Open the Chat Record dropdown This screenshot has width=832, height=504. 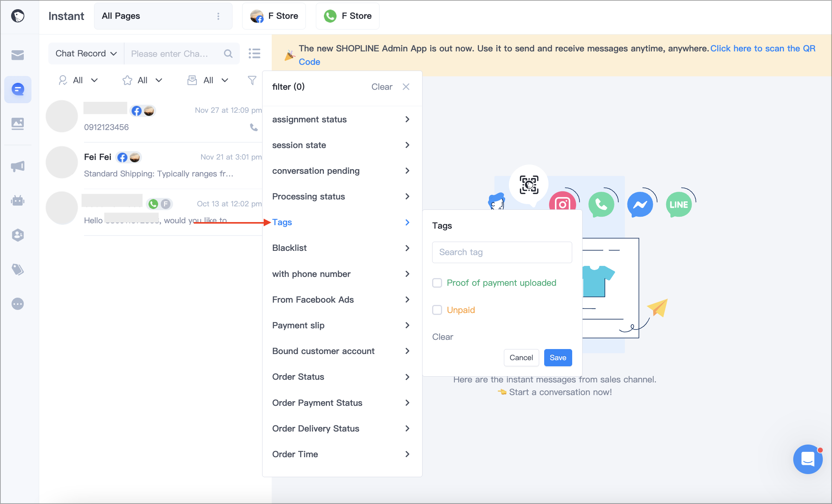86,54
